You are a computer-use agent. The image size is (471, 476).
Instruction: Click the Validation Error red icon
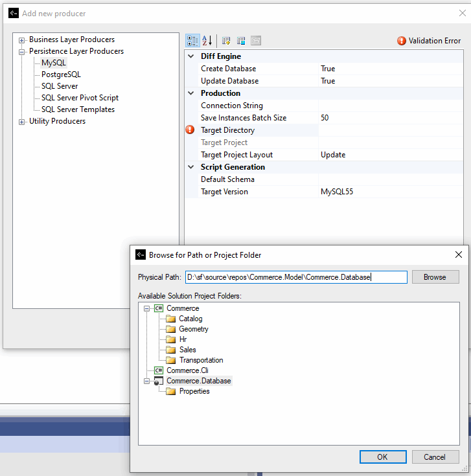tap(402, 41)
